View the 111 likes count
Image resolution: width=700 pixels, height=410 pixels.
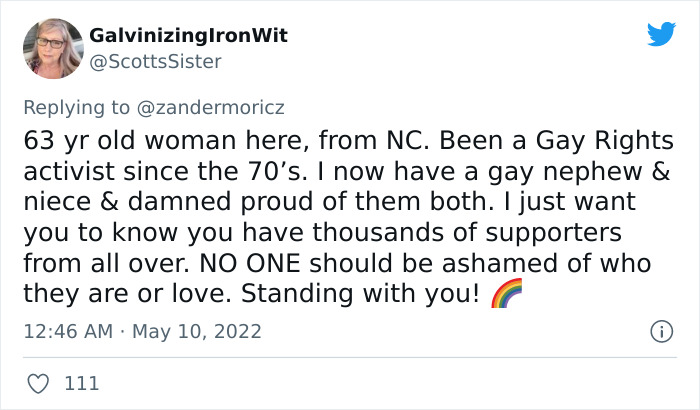click(x=81, y=382)
